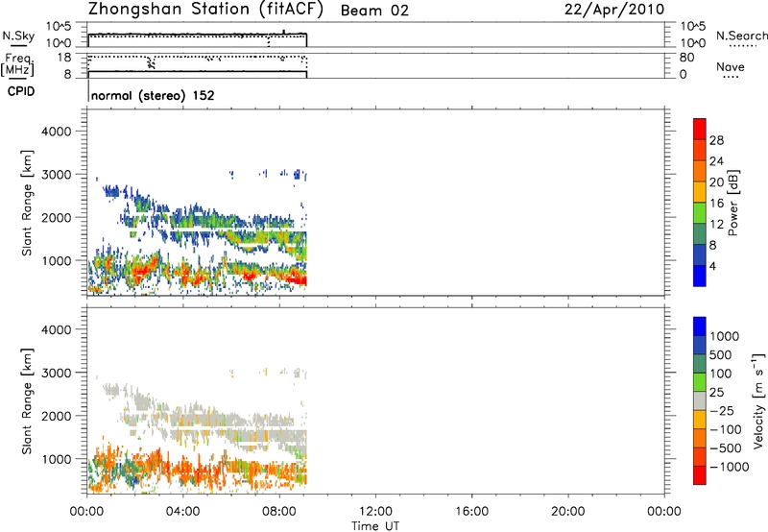The width and height of the screenshot is (768, 532).
Task: Click the red high-power echo near 09:00 UT
Action: [x=297, y=280]
